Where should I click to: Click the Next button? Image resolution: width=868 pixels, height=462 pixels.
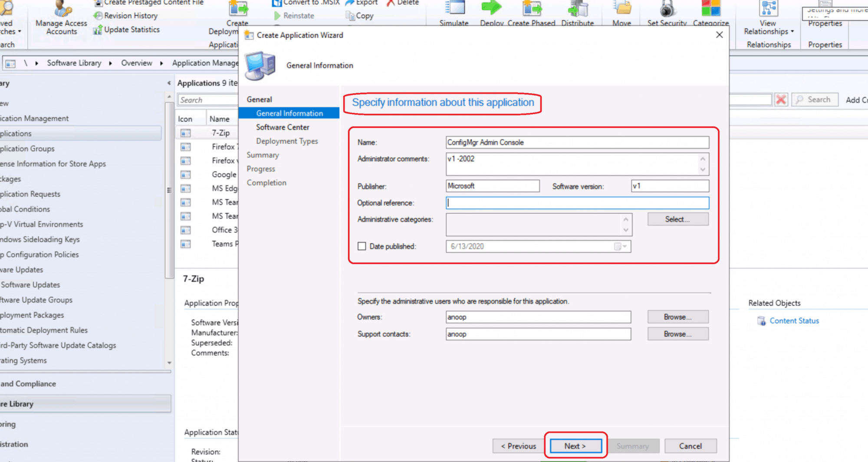(x=575, y=446)
